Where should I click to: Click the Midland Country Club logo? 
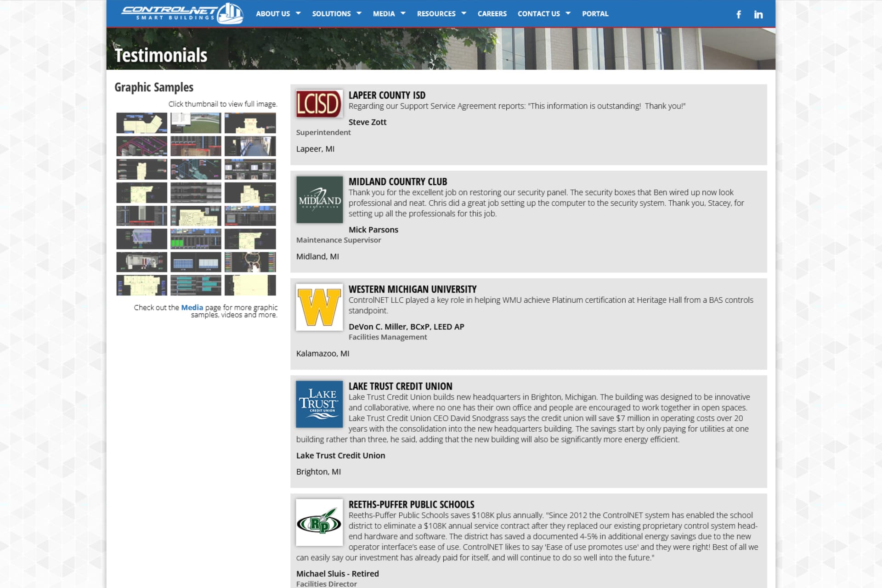319,200
